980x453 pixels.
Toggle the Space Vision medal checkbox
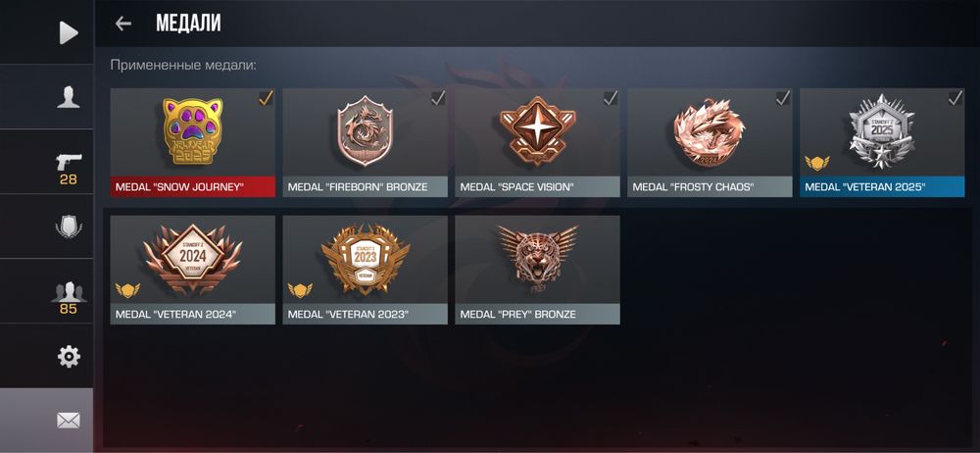coord(611,98)
